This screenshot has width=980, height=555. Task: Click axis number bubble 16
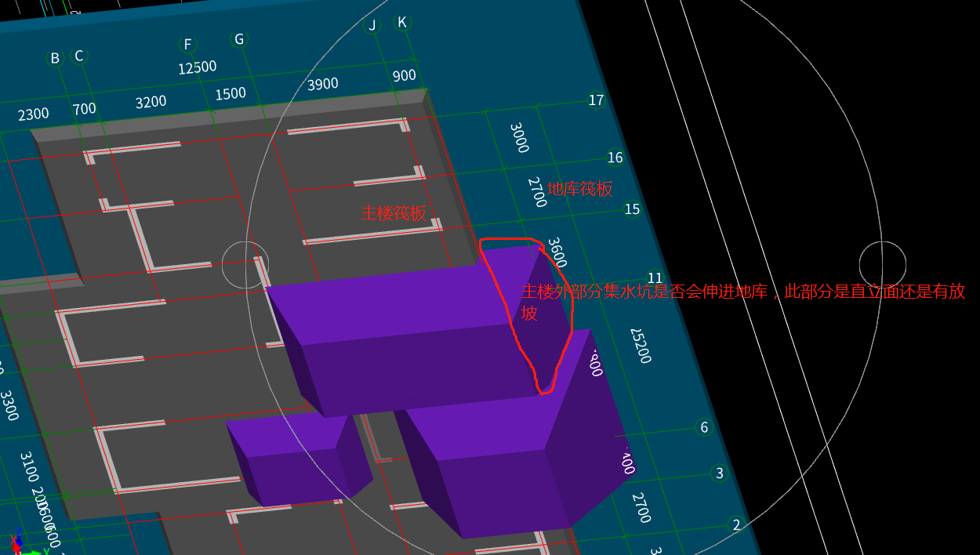click(x=615, y=158)
